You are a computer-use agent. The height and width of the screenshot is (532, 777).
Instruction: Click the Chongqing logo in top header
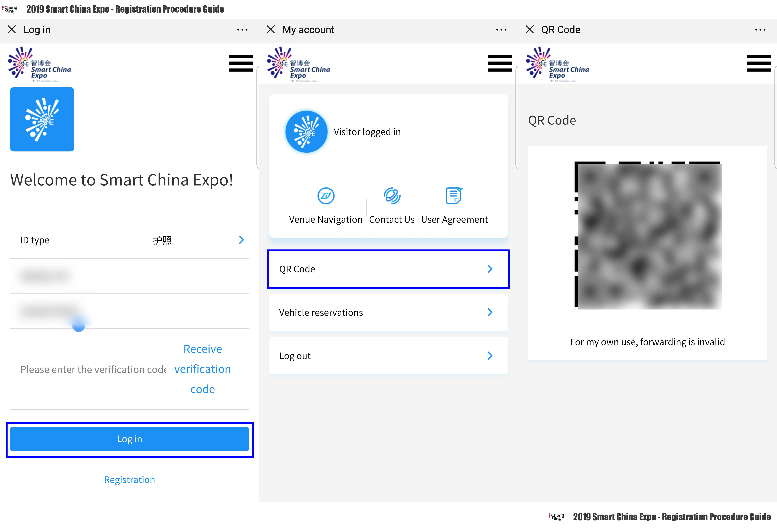[x=10, y=9]
